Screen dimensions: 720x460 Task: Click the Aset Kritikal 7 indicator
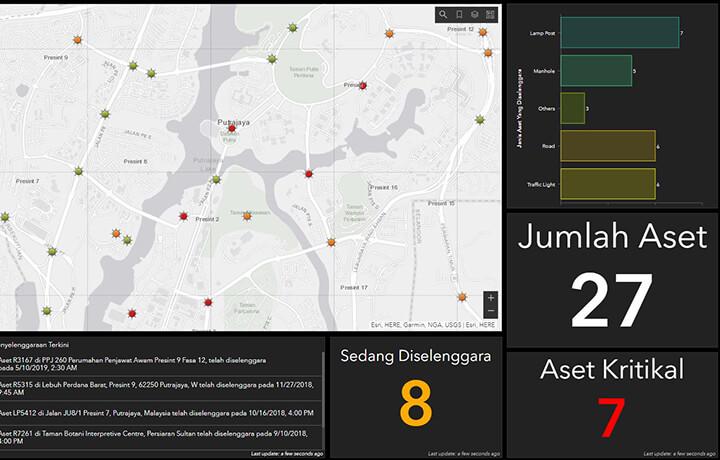(x=612, y=404)
